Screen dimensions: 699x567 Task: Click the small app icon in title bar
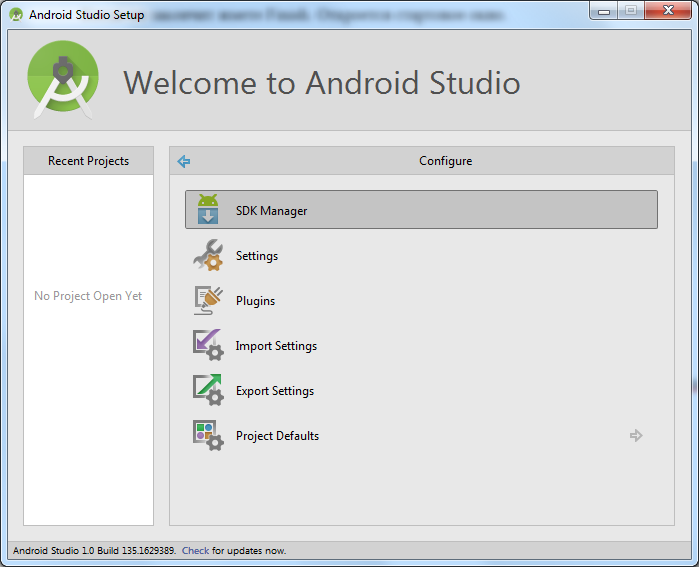coord(16,15)
